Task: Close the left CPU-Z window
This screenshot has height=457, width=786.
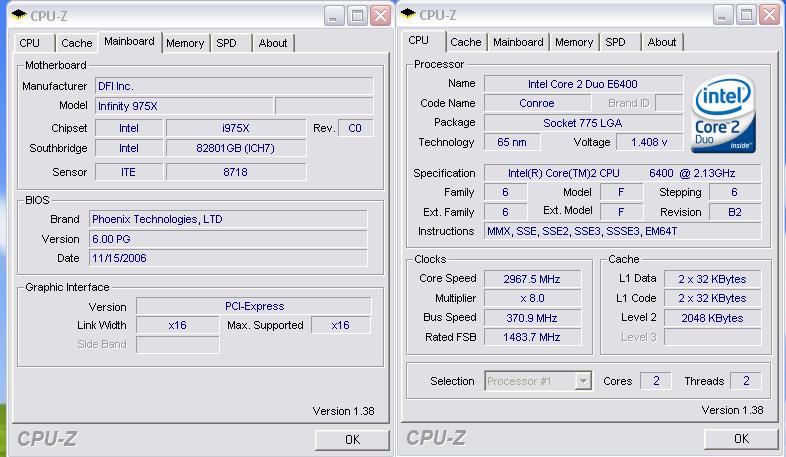Action: [380, 16]
